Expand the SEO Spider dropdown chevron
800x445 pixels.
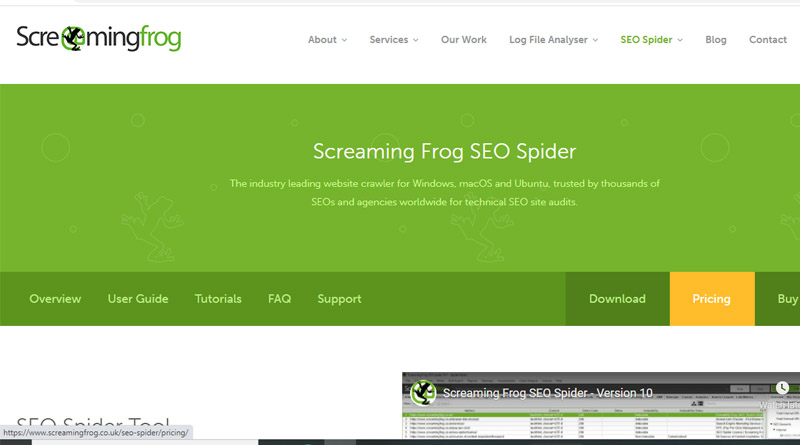tap(680, 40)
